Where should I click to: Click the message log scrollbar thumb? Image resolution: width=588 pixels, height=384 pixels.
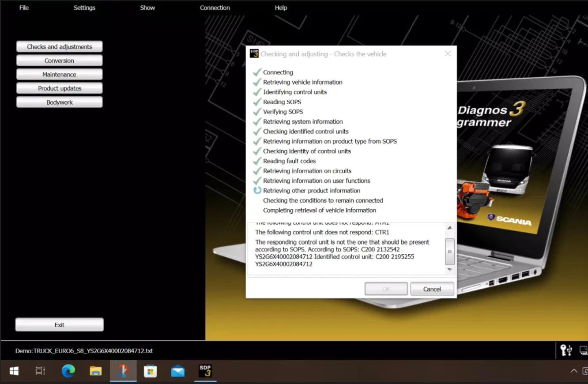point(449,251)
